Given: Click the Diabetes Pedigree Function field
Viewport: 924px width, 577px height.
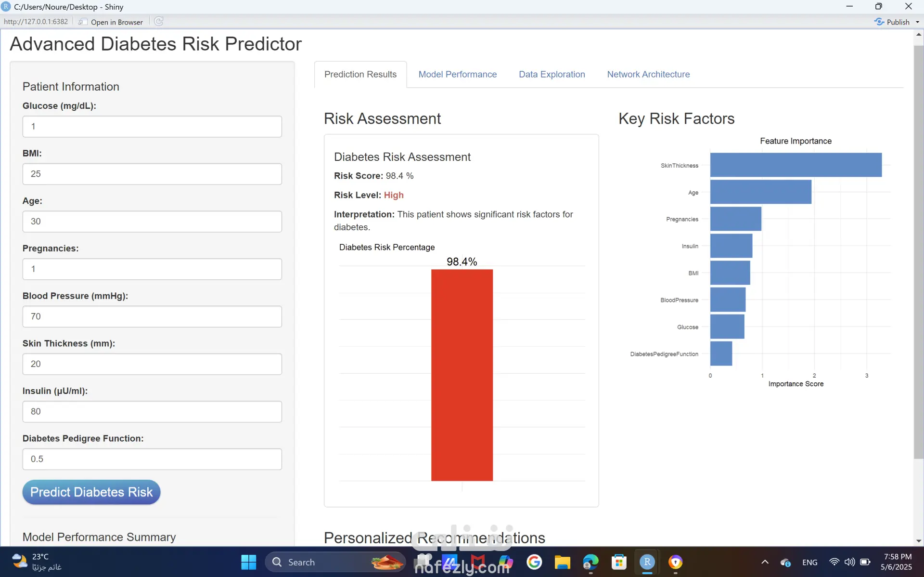Looking at the screenshot, I should coord(152,459).
